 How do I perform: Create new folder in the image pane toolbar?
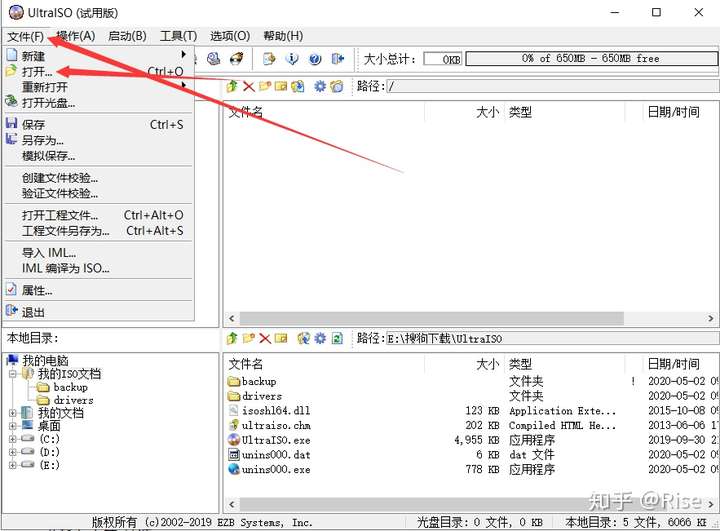coord(264,86)
